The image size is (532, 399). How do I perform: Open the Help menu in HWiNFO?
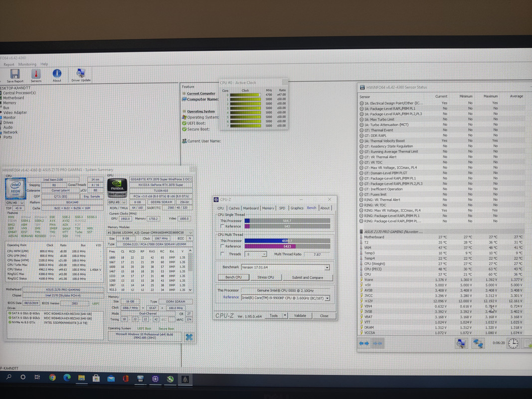coord(44,64)
